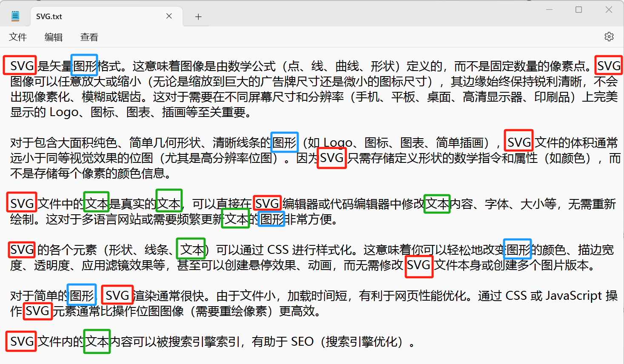Open the 编辑 menu

53,37
